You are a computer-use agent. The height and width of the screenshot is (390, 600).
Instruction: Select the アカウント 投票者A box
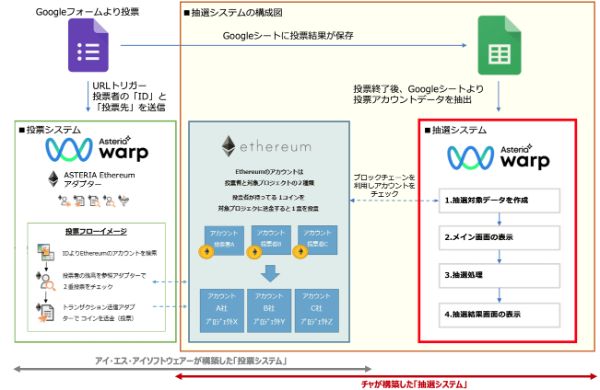click(x=224, y=239)
